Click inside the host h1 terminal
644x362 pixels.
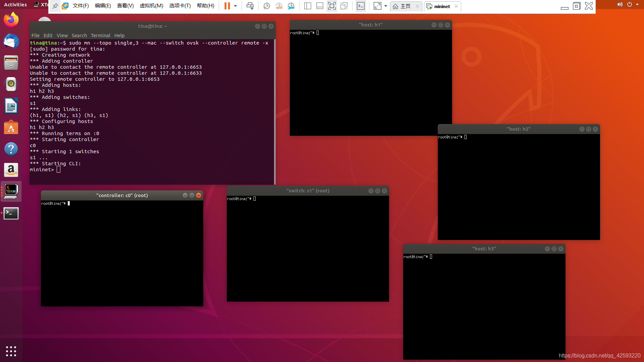(371, 84)
